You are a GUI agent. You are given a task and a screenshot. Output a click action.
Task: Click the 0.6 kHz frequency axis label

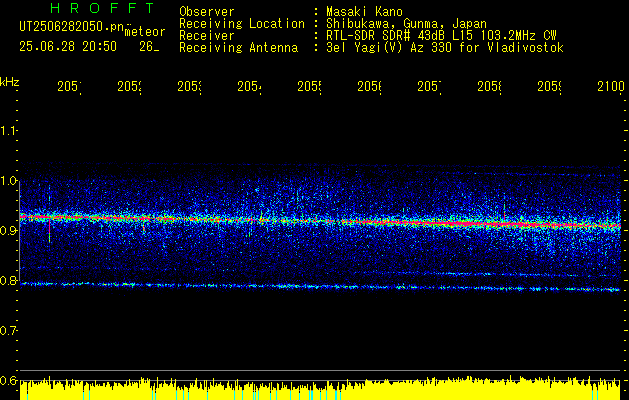click(8, 380)
